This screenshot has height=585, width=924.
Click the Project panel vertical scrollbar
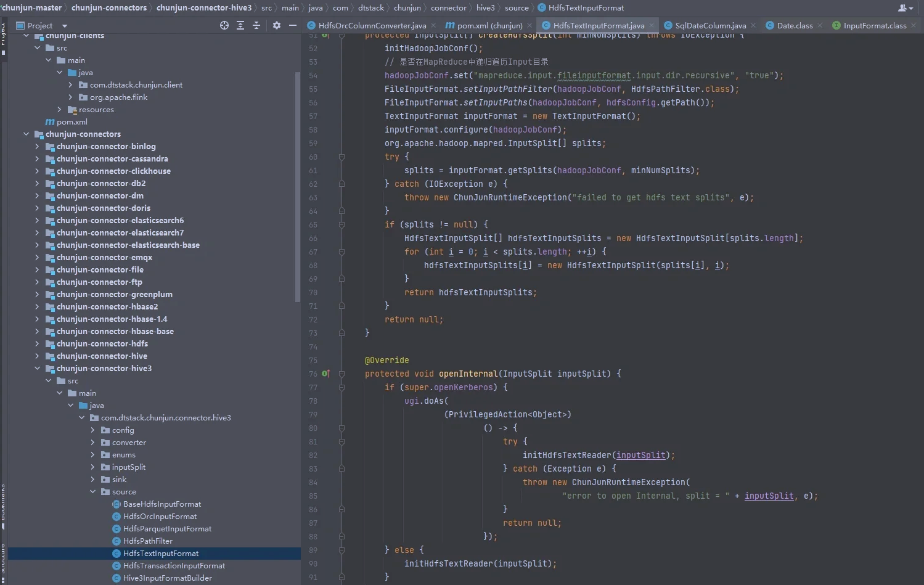coord(298,185)
